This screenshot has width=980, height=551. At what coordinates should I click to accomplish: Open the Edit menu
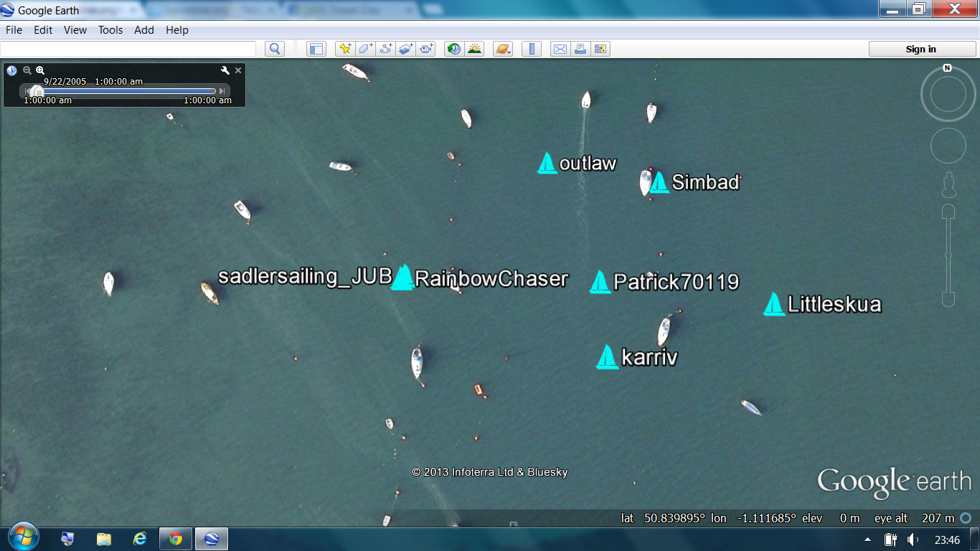coord(43,30)
